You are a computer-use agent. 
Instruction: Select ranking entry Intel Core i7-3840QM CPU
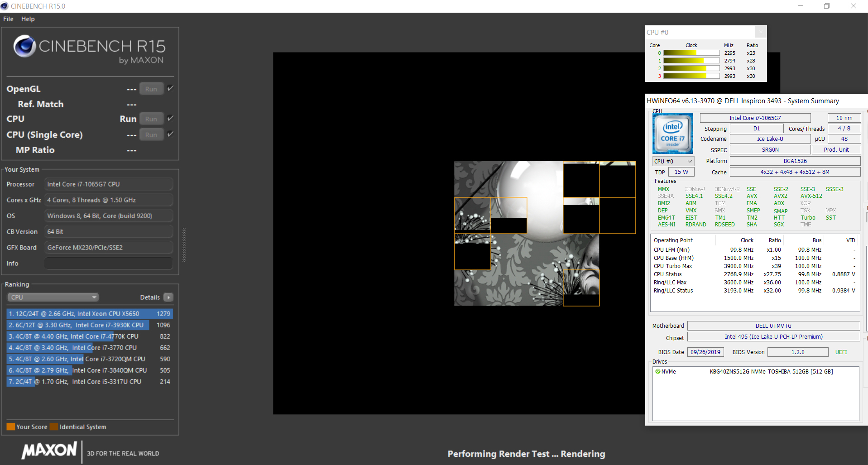90,370
